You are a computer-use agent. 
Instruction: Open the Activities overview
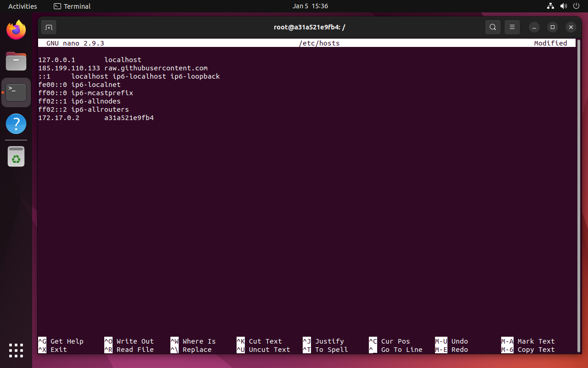tap(23, 6)
